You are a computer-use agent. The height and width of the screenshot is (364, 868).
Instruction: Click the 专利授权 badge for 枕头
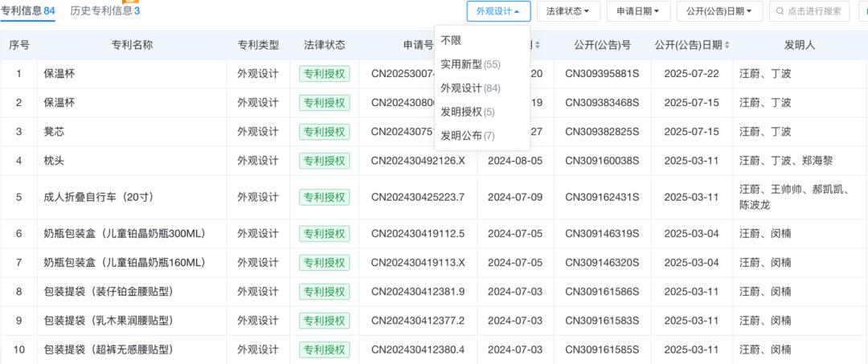click(325, 161)
